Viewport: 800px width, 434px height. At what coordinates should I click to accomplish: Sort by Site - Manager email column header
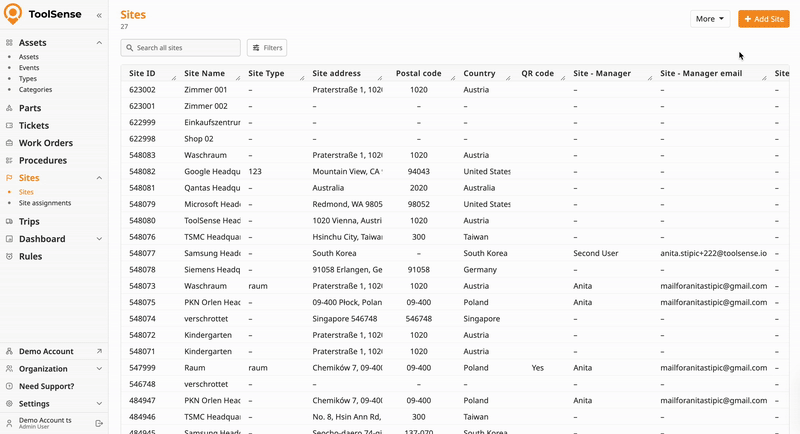701,73
